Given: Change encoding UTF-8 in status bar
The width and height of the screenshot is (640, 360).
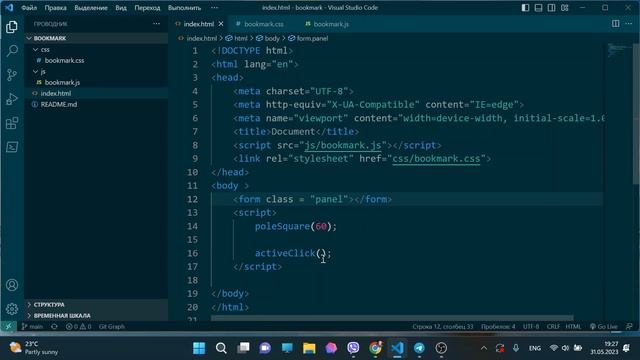Looking at the screenshot, I should click(x=531, y=327).
